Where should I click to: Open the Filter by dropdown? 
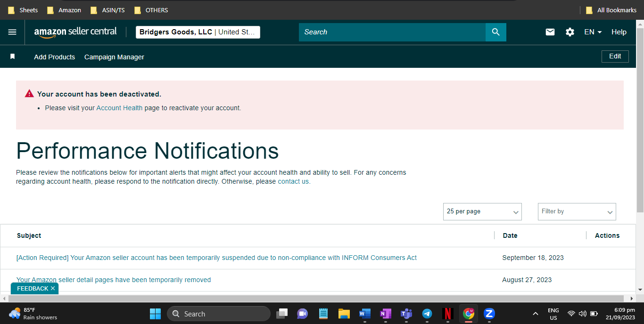click(577, 211)
